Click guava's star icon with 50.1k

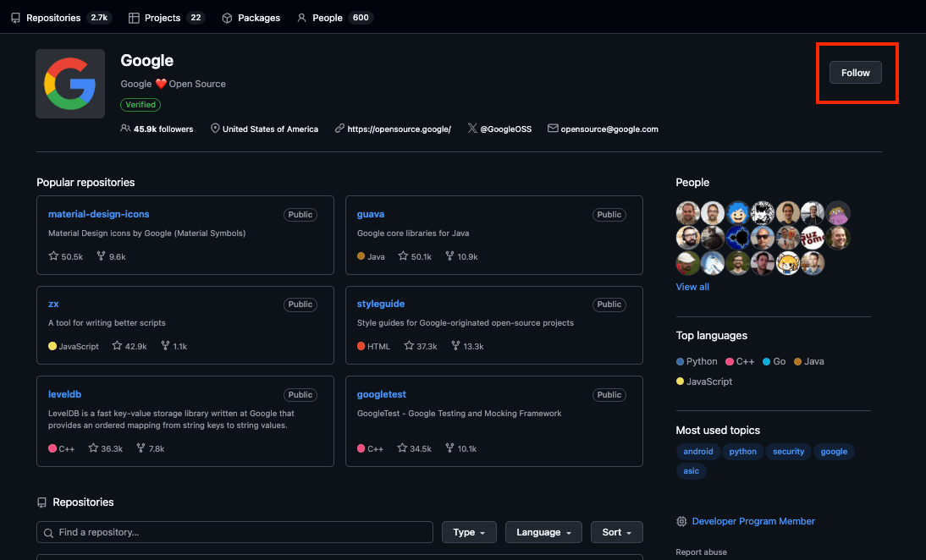[x=403, y=256]
